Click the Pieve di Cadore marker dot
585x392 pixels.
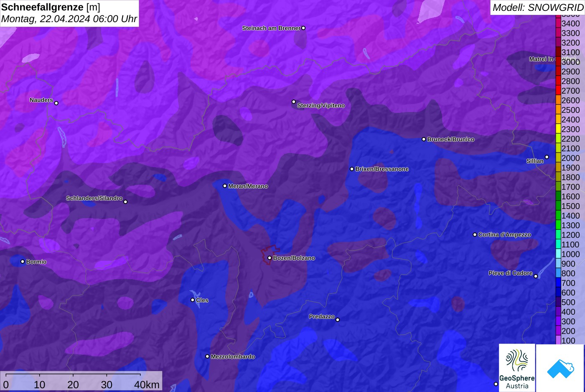click(536, 276)
